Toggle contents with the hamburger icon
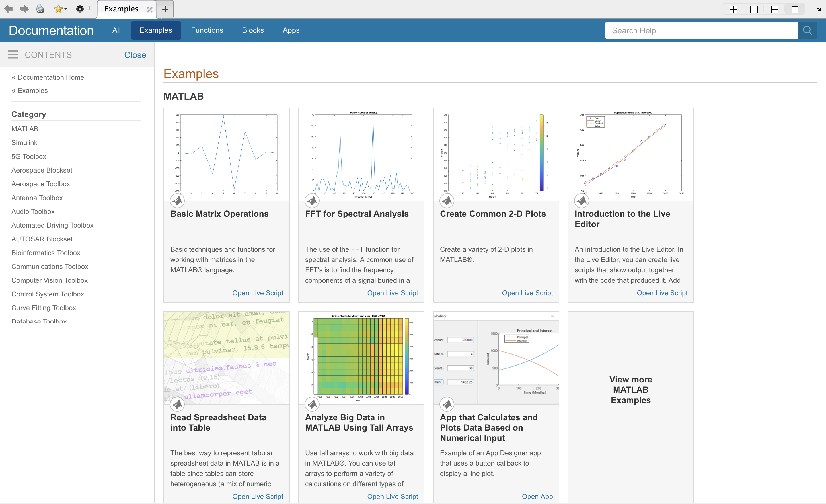 tap(13, 55)
